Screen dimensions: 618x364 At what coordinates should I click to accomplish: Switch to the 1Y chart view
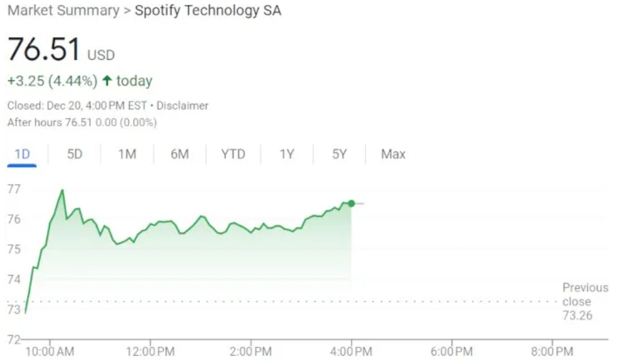(286, 154)
